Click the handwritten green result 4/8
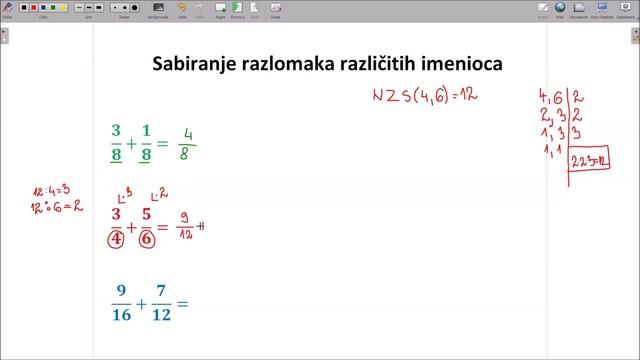The height and width of the screenshot is (360, 640). pos(187,144)
